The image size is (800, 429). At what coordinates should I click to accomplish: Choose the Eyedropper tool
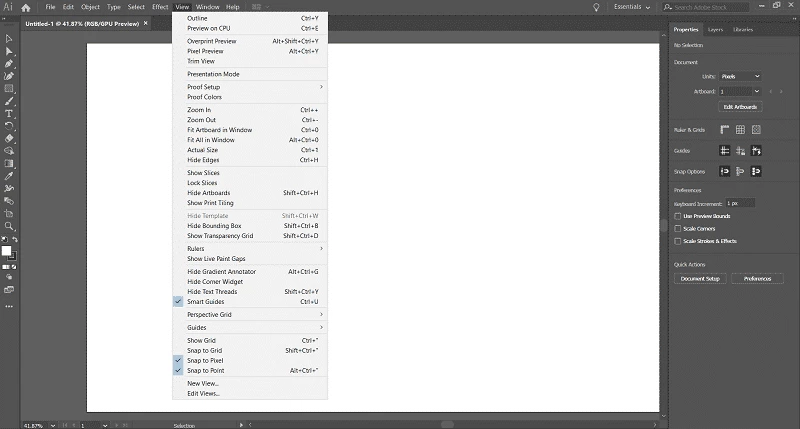[9, 176]
